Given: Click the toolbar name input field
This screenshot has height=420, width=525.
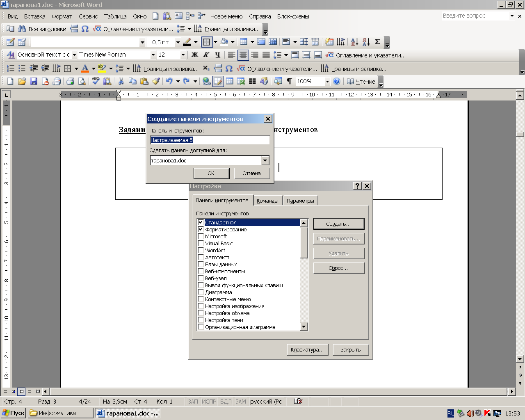Looking at the screenshot, I should (x=210, y=140).
